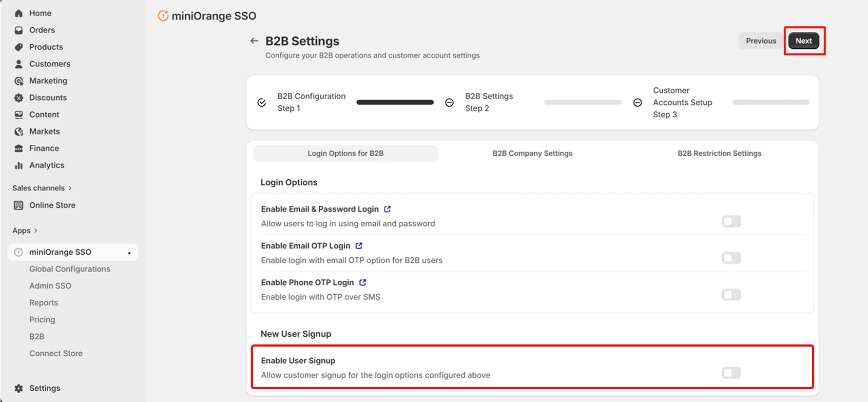The image size is (868, 402).
Task: Click the Step 1 completed checkmark icon
Action: 262,103
